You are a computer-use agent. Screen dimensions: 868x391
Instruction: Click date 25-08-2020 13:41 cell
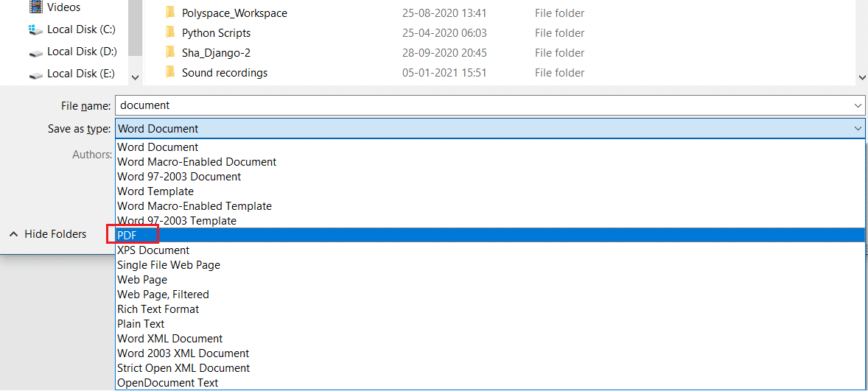click(444, 13)
